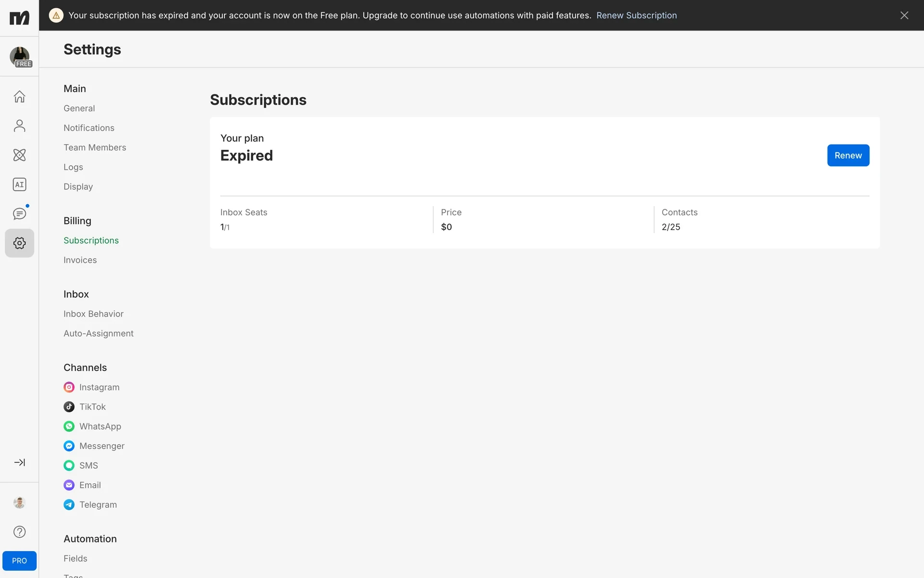Click the "Your plan" label
Image resolution: width=924 pixels, height=578 pixels.
point(242,138)
